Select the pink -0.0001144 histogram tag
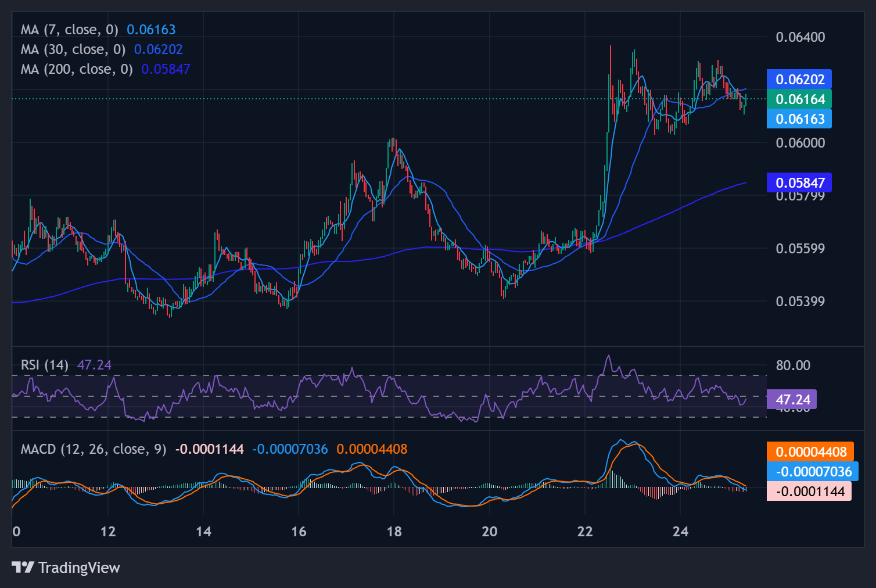The image size is (876, 588). point(809,492)
